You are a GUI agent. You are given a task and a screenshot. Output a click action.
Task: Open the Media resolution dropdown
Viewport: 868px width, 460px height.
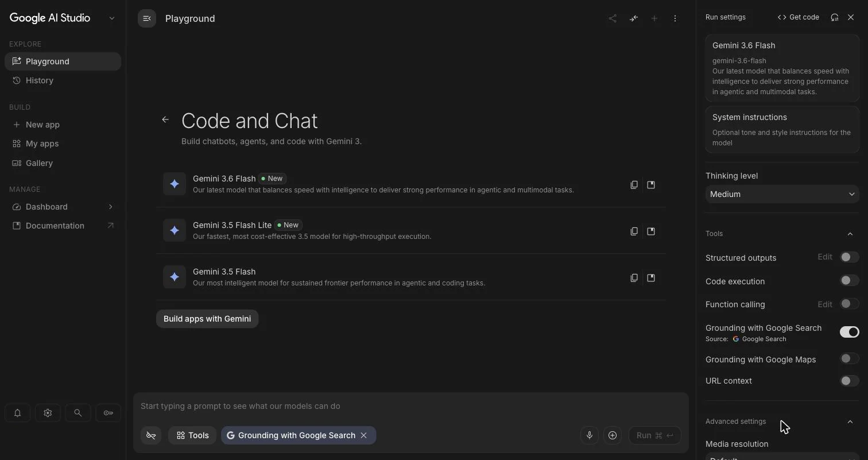point(782,457)
